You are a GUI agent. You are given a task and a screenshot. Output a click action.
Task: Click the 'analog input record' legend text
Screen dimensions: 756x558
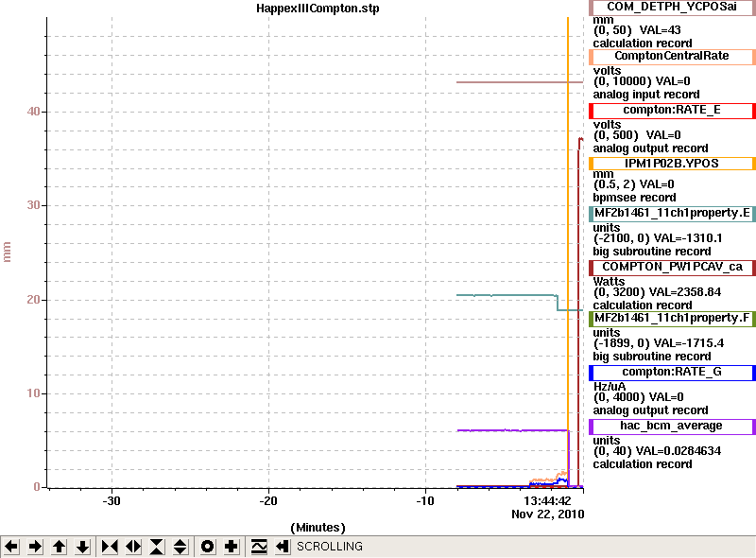click(646, 95)
